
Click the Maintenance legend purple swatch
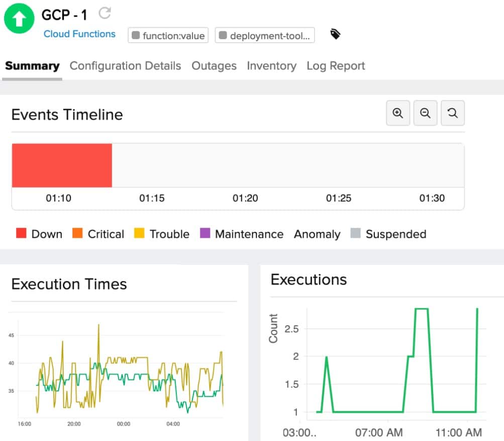tap(205, 233)
